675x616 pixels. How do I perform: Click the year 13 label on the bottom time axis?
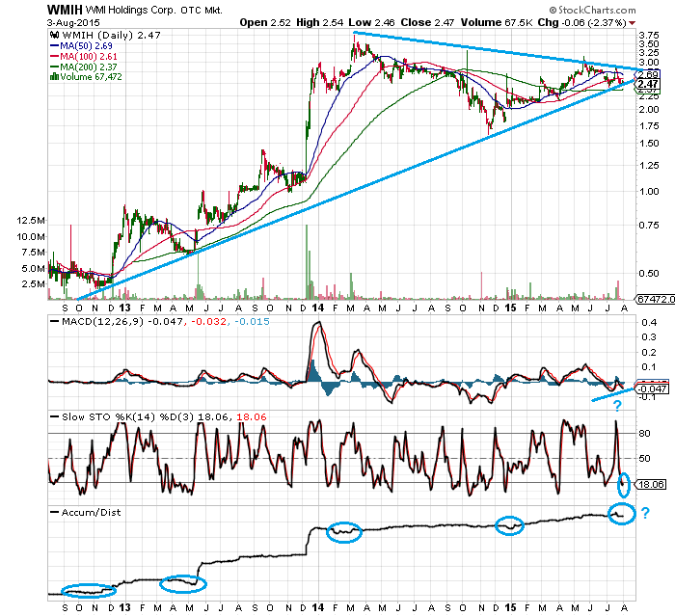pos(124,608)
